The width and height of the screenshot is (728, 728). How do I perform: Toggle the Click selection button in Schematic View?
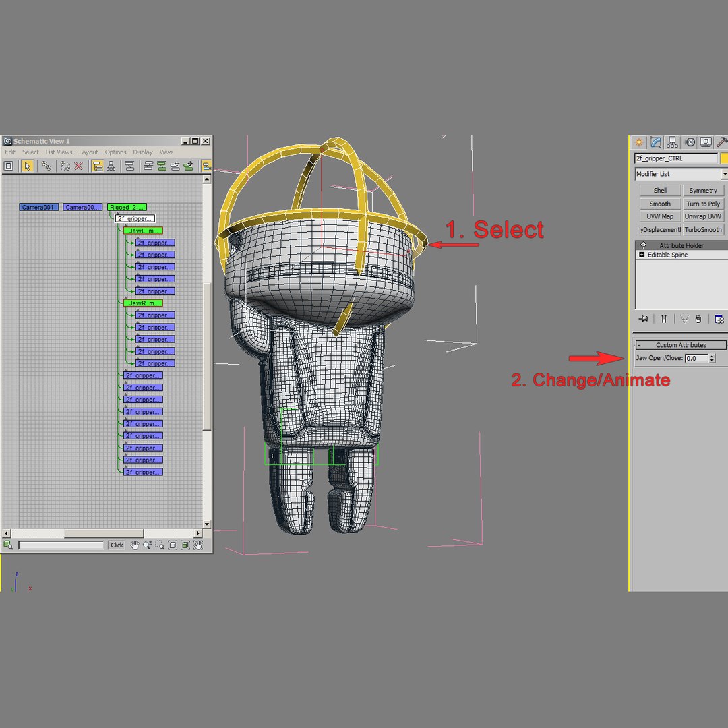117,545
